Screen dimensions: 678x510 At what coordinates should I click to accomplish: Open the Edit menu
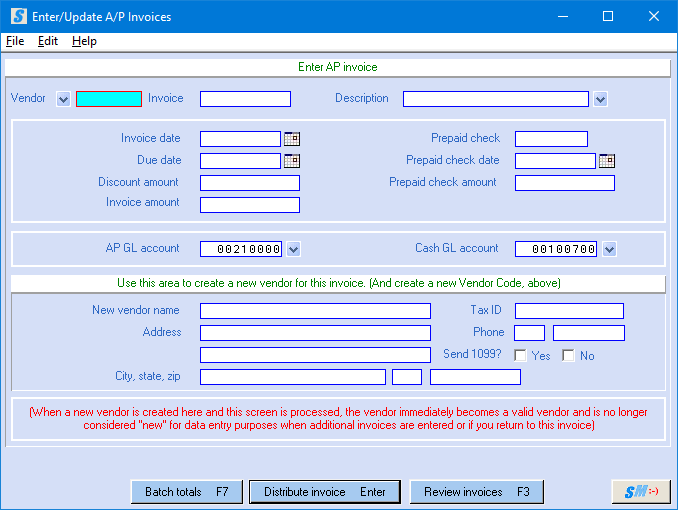(x=48, y=41)
